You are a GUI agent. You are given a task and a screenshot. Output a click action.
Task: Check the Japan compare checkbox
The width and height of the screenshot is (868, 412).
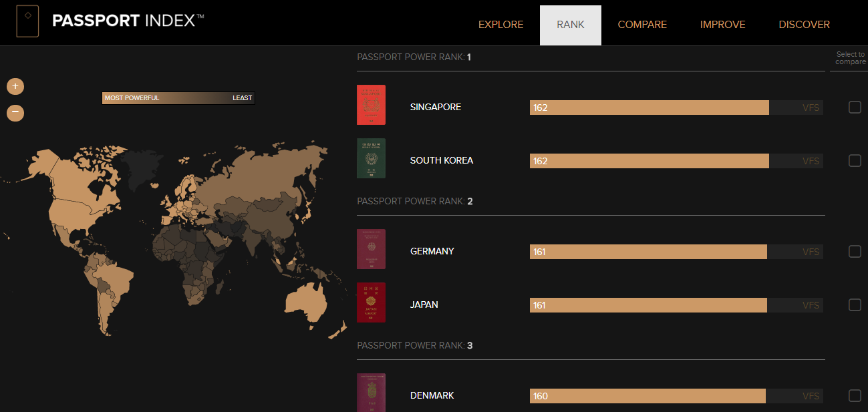(855, 304)
